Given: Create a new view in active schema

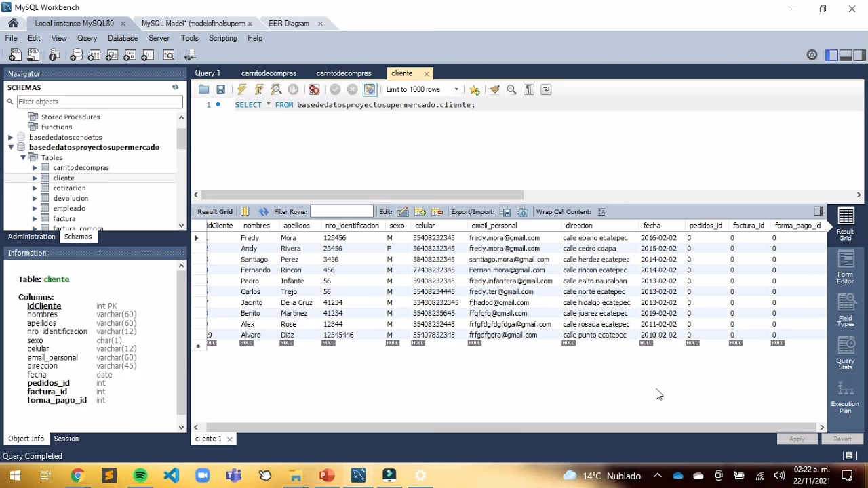Looking at the screenshot, I should 111,56.
